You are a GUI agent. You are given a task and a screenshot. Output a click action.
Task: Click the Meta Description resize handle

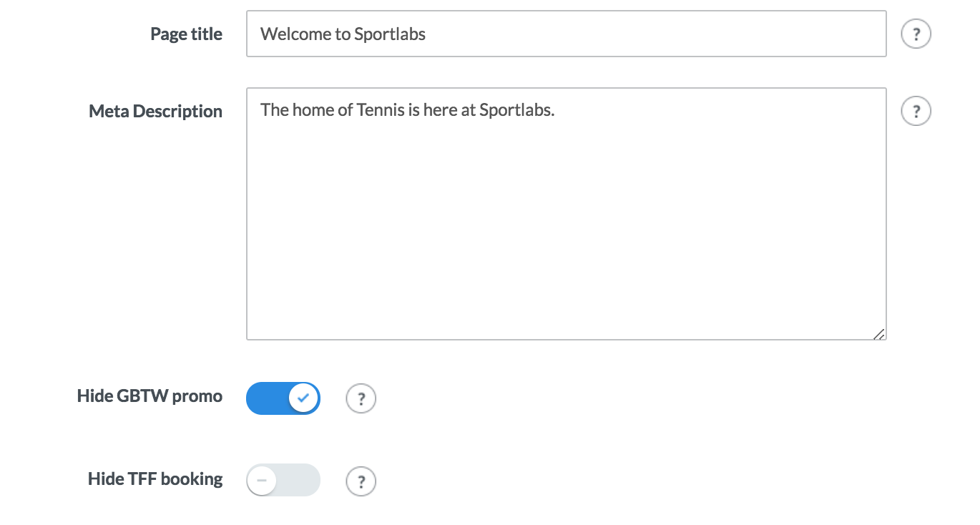879,333
